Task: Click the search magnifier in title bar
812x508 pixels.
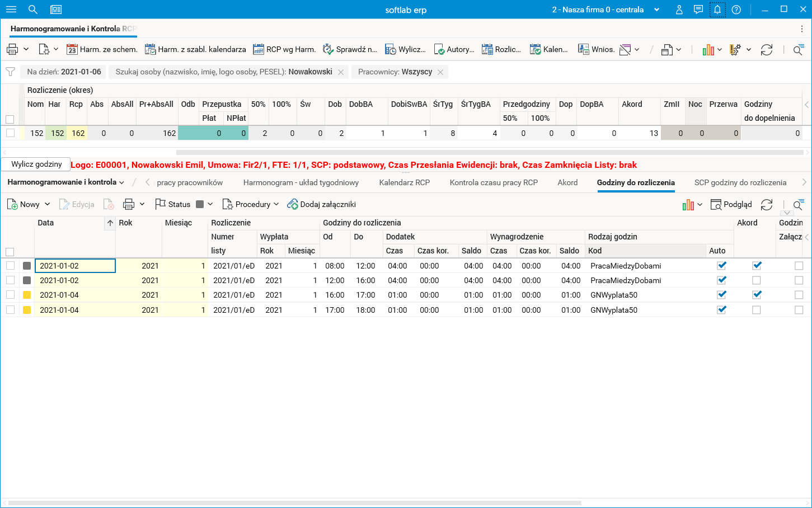Action: pos(33,10)
